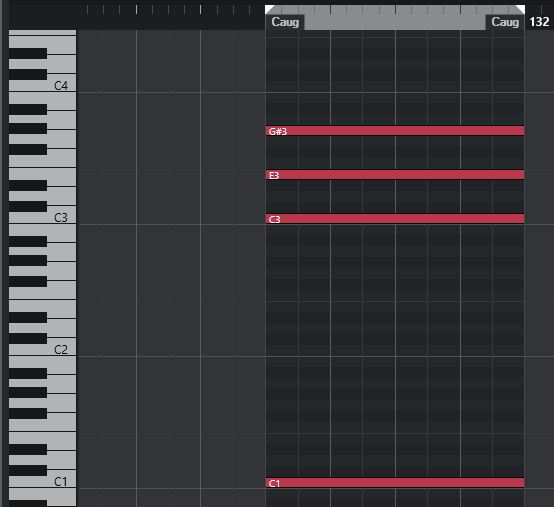The height and width of the screenshot is (507, 554).
Task: Click the gray chord event bar between Caug labels
Action: tap(395, 22)
